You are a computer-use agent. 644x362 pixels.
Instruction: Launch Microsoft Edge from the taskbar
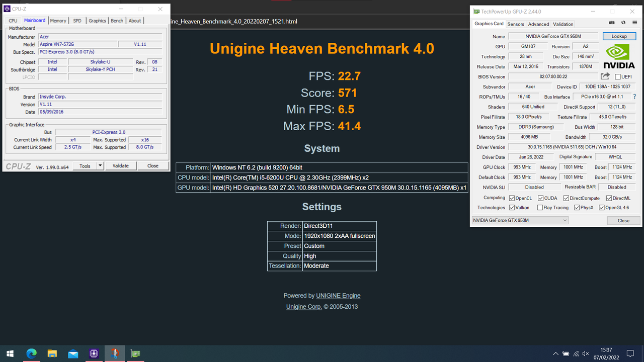[31, 354]
